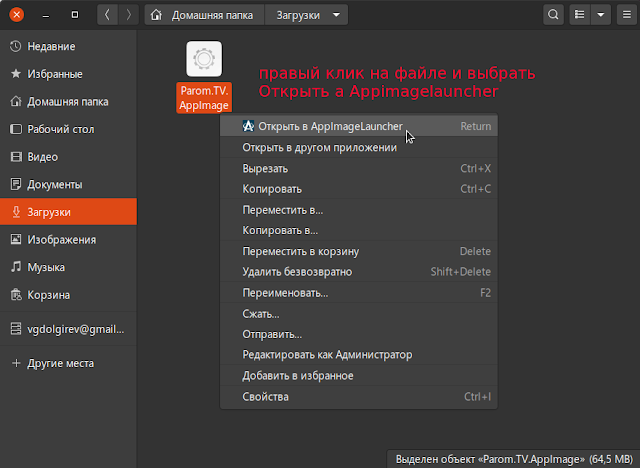Open the Видео folder in the sidebar

69,157
